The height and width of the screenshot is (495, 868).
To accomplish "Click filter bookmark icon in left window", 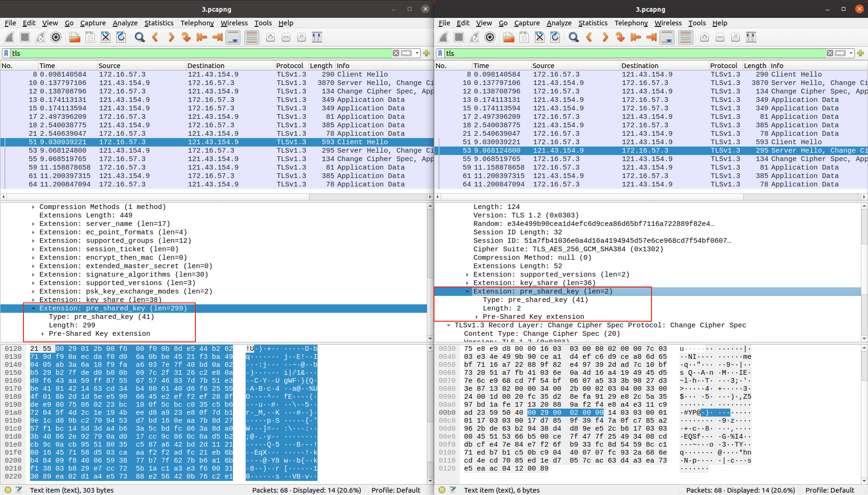I will (x=6, y=53).
